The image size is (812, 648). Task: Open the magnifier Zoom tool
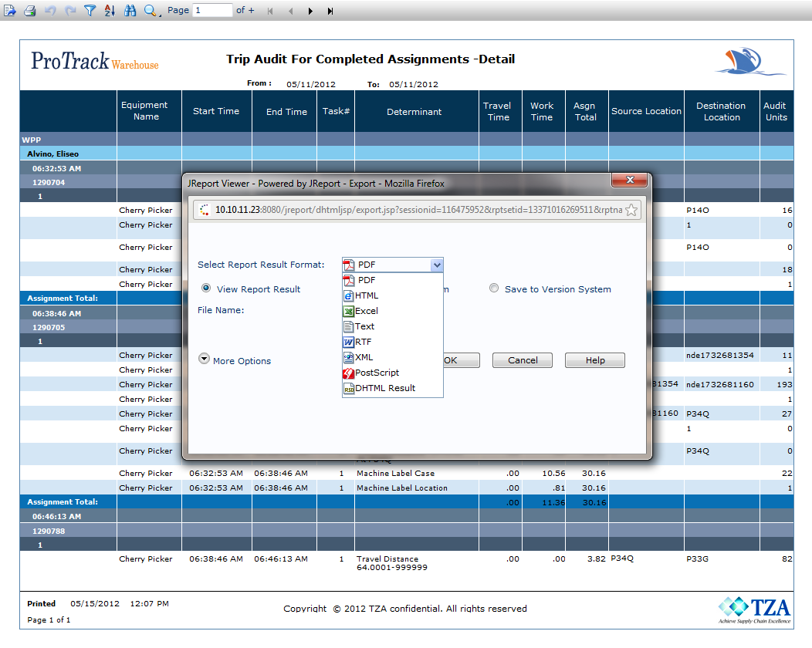(x=151, y=10)
